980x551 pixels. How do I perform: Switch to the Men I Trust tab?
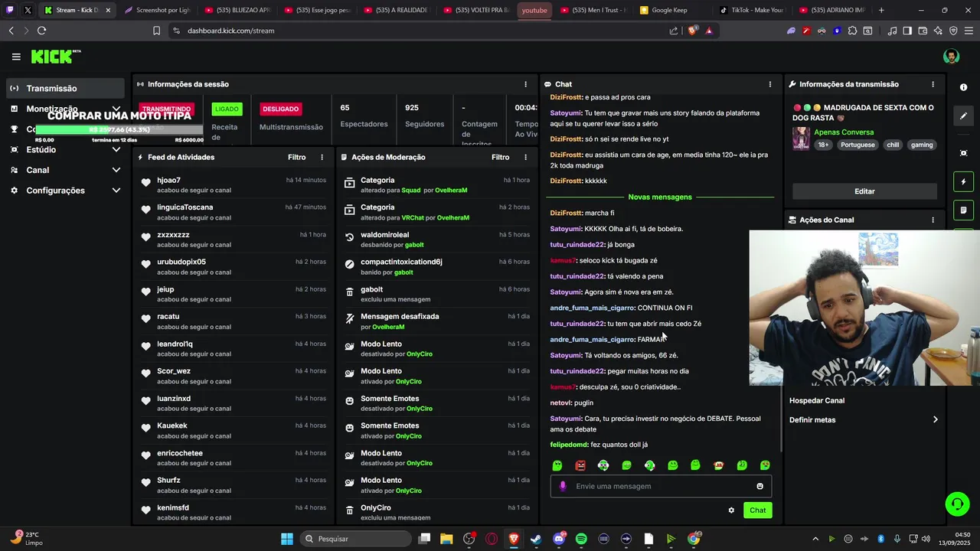point(593,10)
